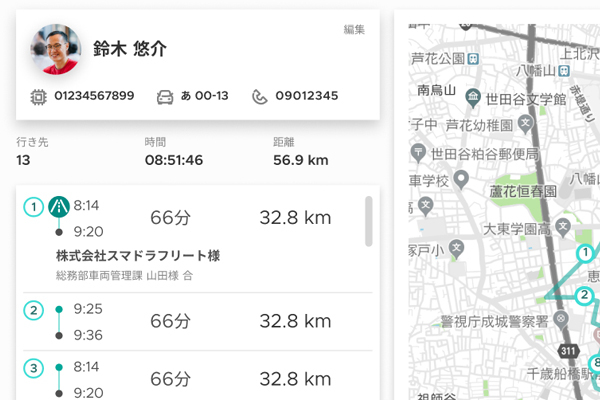Screen dimensions: 600x400
Task: Click the 66分 duration in stop 2 row
Action: (170, 321)
